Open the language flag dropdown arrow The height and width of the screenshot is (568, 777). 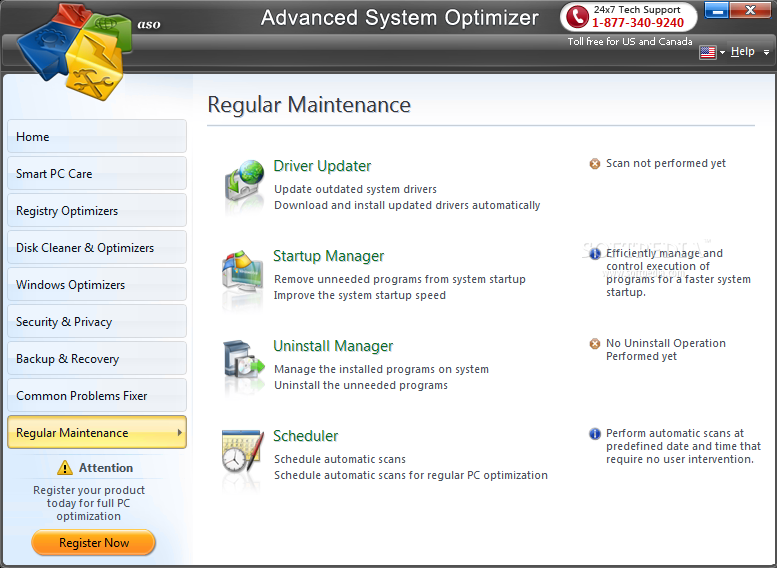[x=722, y=53]
